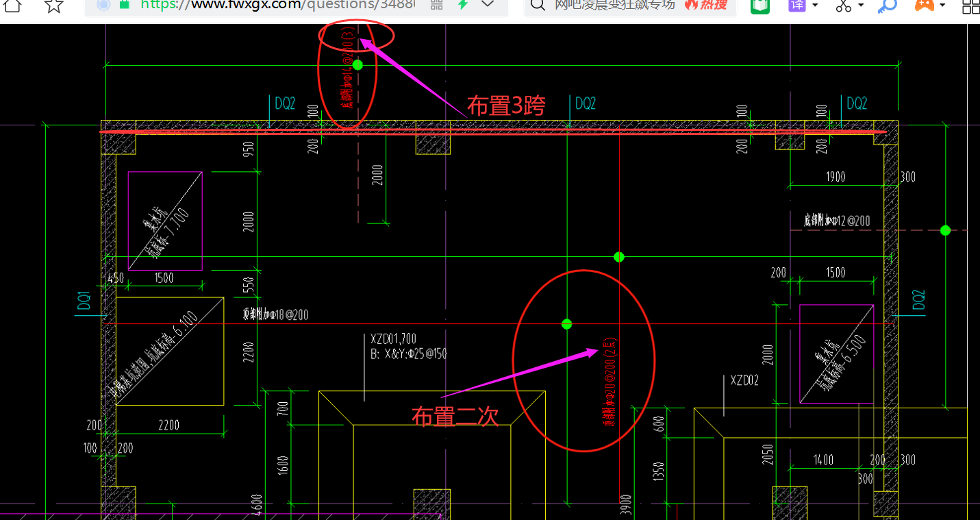Bookmark this page with the star icon

pos(54,5)
